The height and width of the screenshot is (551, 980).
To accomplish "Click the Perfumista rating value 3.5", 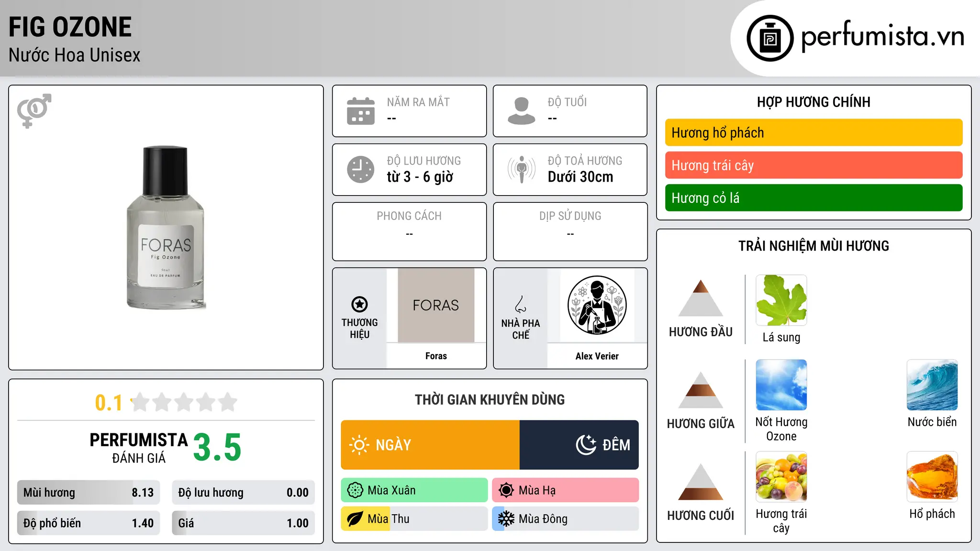I will click(x=217, y=447).
